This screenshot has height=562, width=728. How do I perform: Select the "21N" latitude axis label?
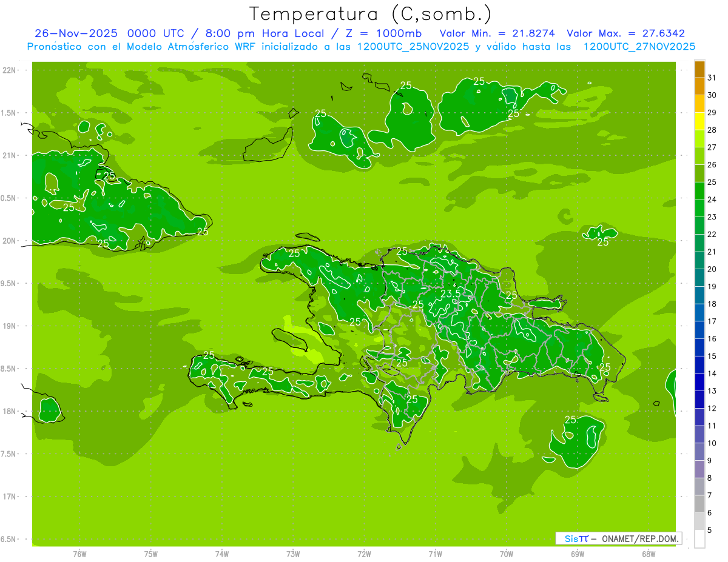(10, 155)
